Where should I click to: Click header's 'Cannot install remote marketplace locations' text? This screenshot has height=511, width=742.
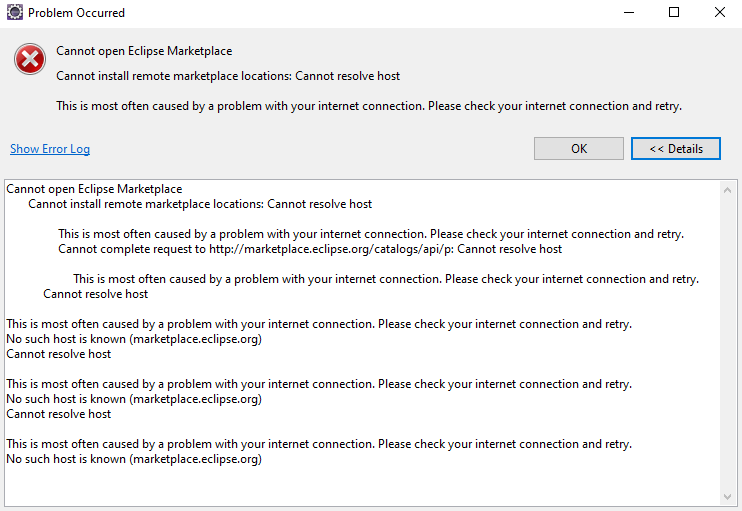(228, 76)
